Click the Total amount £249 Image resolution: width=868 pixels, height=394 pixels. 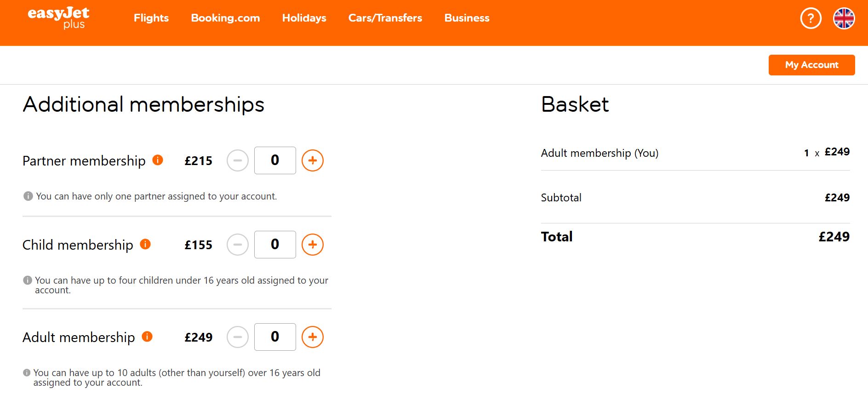(834, 237)
